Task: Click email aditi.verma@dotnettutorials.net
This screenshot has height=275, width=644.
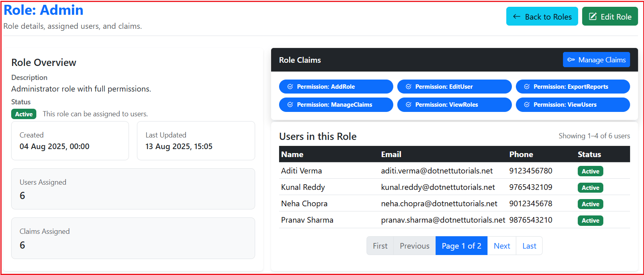Action: 437,171
